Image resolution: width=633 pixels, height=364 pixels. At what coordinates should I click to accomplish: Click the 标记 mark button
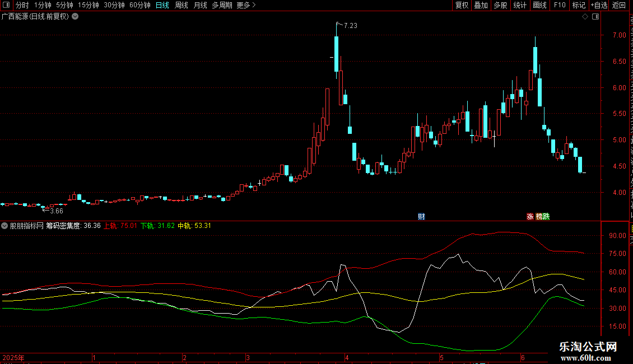[579, 5]
